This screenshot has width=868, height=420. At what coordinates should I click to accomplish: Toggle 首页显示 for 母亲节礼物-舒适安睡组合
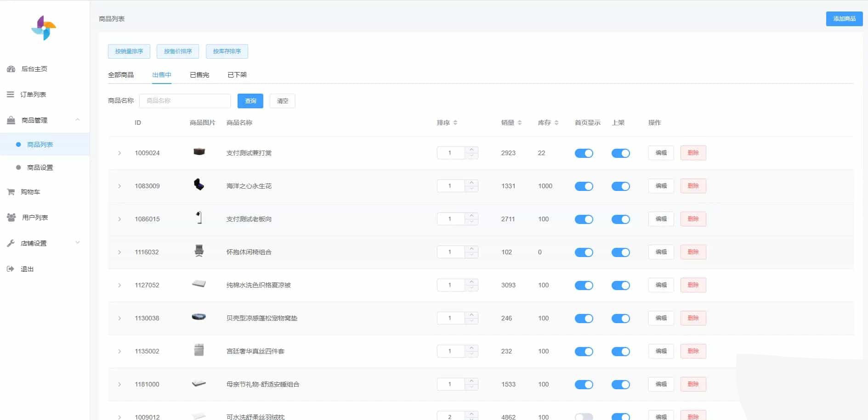584,385
